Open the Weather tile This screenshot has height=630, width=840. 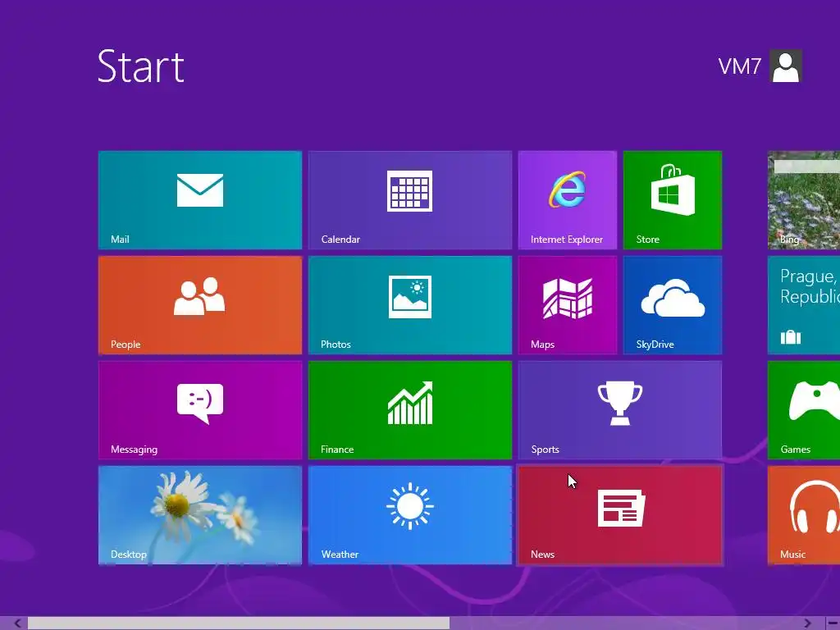click(x=410, y=515)
